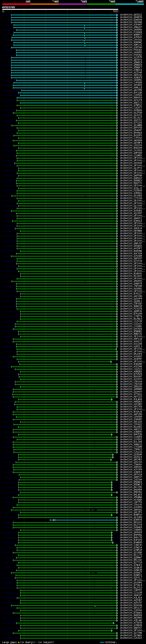Screen dimensions: 146x644
Task: Open hit UniRef100_Q5DZM3
Action: [x=131, y=387]
